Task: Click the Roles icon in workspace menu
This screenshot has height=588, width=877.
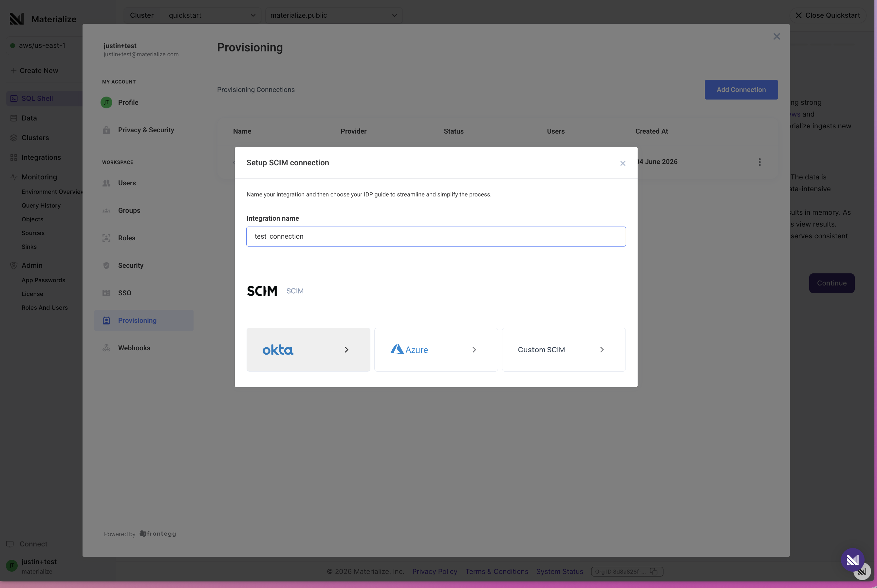Action: tap(106, 238)
